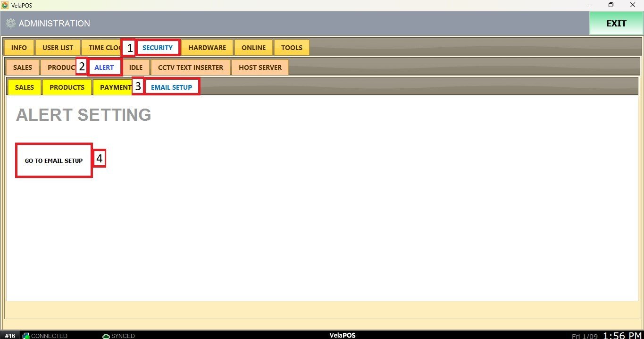Select the EMAIL SETUP tab

click(172, 87)
